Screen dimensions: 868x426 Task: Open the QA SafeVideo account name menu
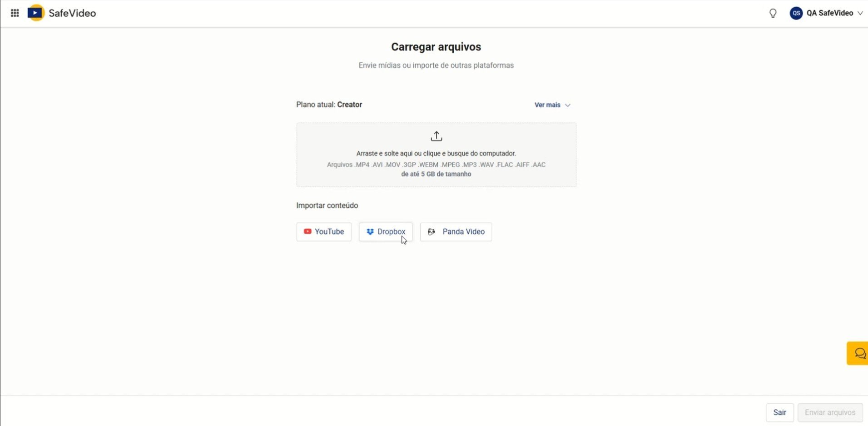click(x=829, y=13)
